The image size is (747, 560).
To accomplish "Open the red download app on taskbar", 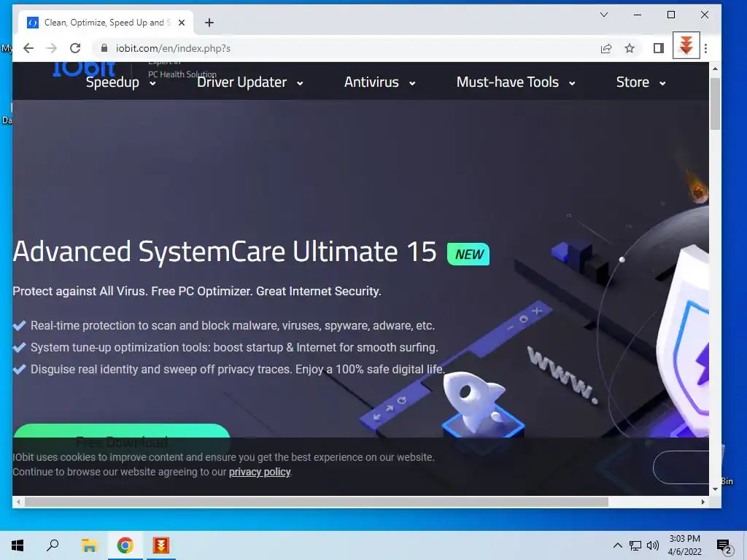I will click(x=161, y=545).
